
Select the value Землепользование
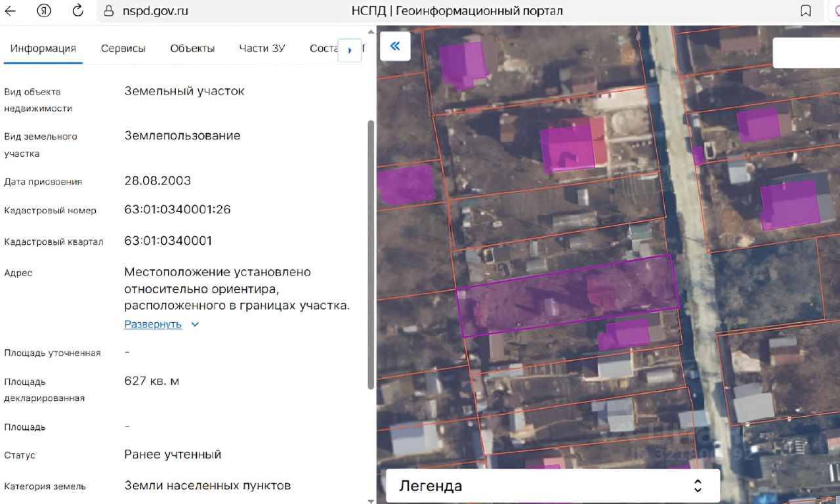(182, 136)
